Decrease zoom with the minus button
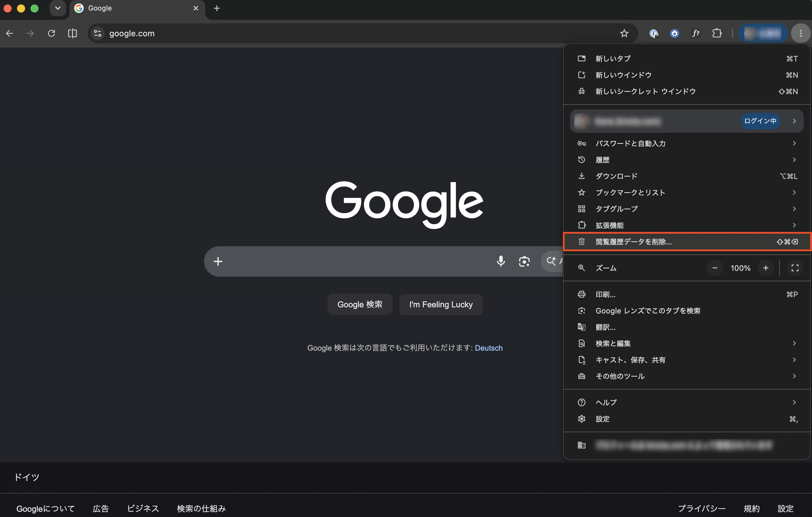 (715, 268)
